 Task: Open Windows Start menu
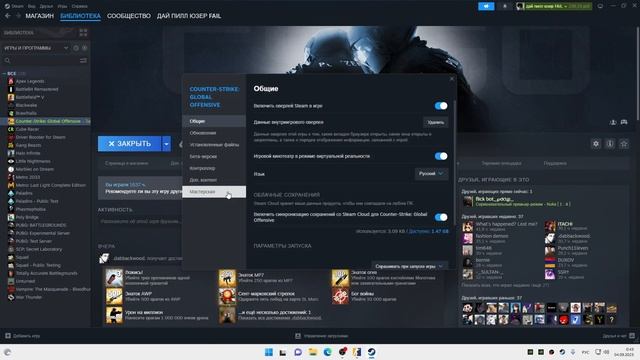point(269,352)
